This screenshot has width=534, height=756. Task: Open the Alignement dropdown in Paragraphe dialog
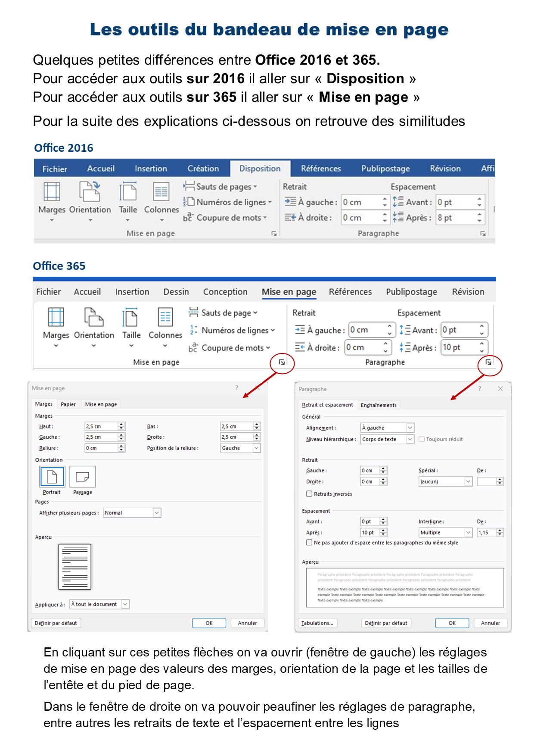coord(387,428)
